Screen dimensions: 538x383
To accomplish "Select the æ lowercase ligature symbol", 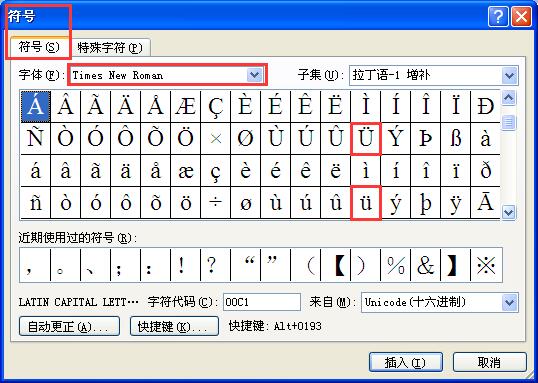I will (186, 171).
